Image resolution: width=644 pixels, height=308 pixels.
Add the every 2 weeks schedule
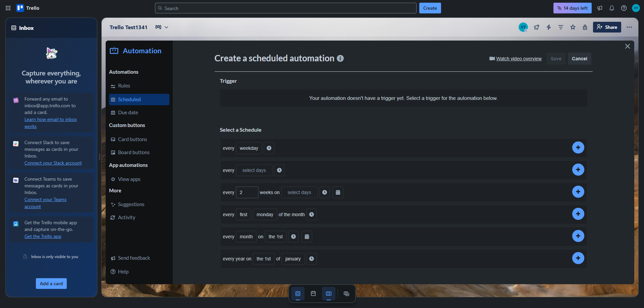click(578, 192)
